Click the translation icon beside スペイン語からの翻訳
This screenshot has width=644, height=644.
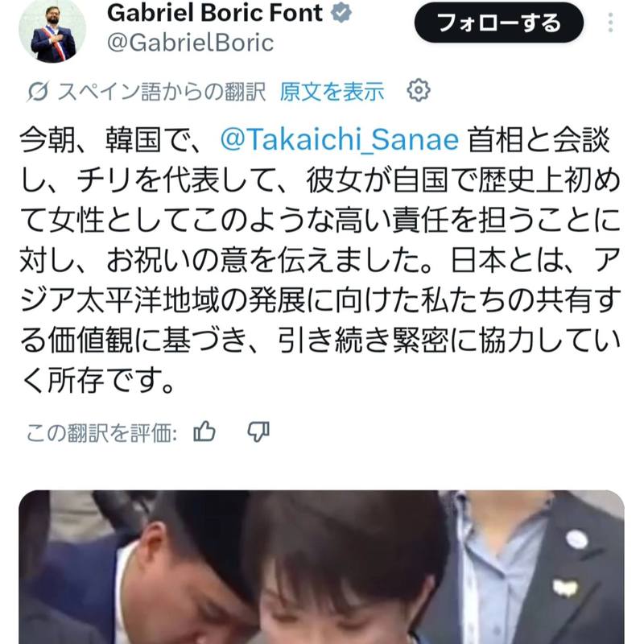pos(38,91)
